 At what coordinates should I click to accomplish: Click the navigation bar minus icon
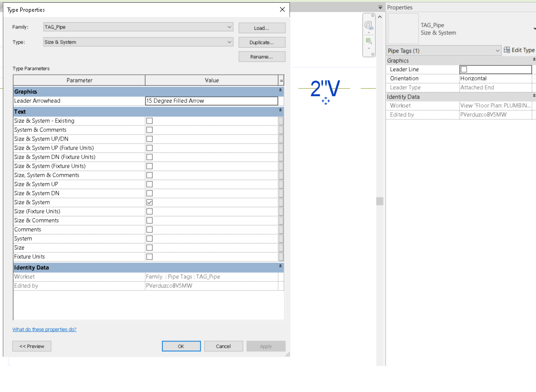click(x=373, y=54)
